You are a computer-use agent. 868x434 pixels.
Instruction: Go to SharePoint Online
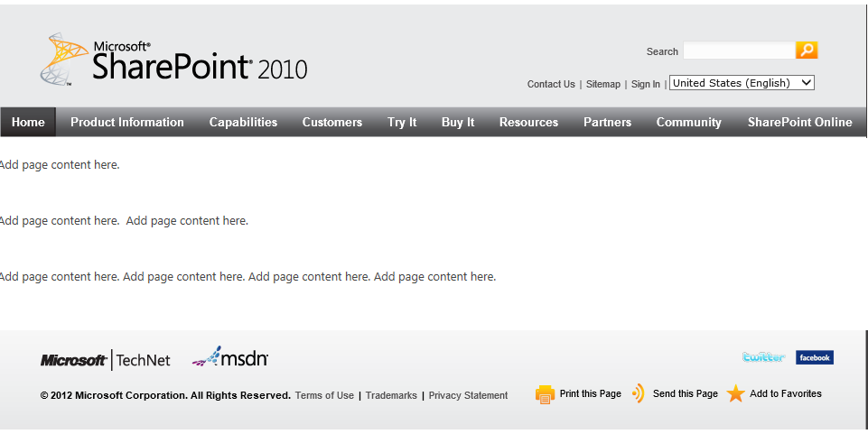point(800,122)
